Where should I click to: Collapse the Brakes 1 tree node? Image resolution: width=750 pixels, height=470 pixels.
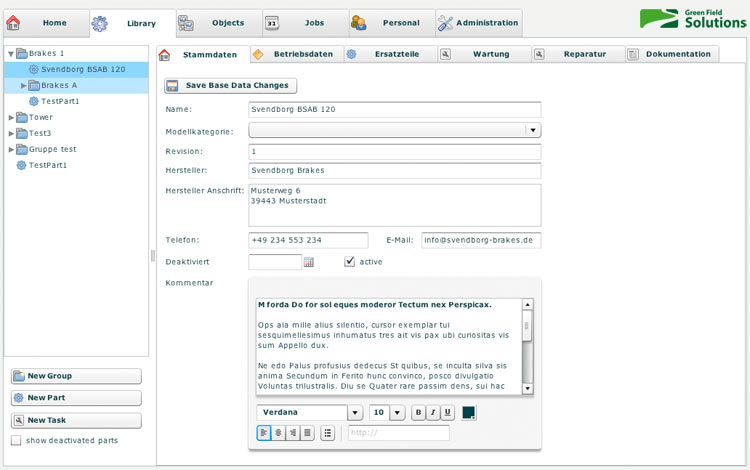(x=10, y=54)
